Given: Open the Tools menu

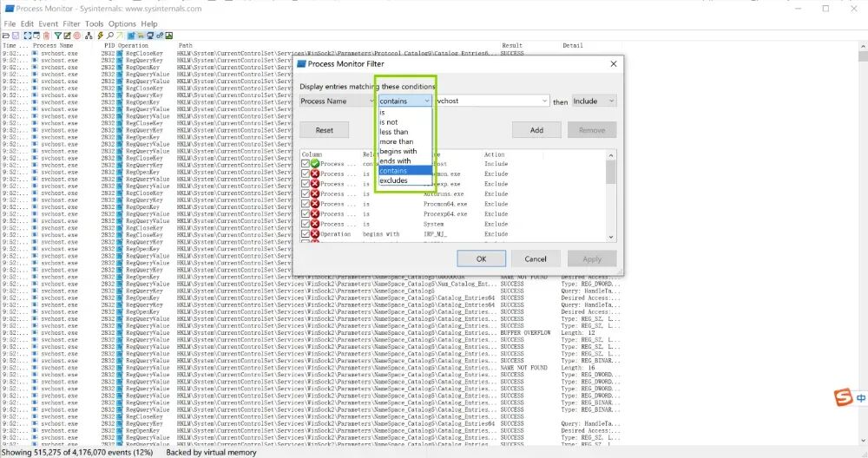Looking at the screenshot, I should click(x=94, y=23).
